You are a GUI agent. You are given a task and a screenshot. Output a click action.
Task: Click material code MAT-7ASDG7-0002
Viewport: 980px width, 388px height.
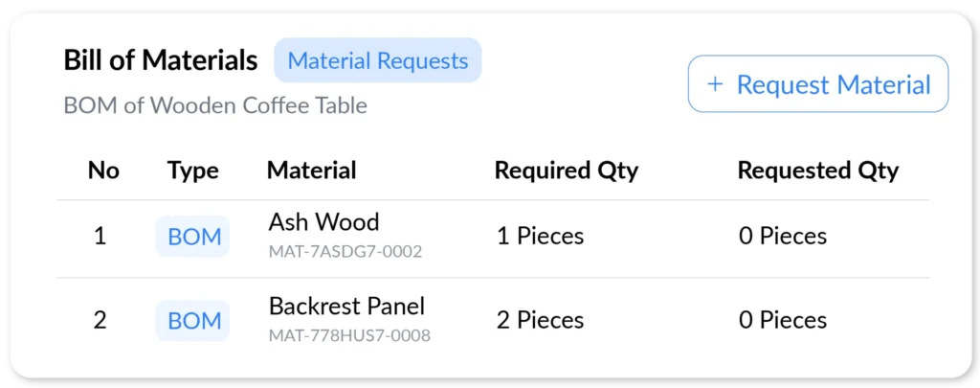point(345,252)
